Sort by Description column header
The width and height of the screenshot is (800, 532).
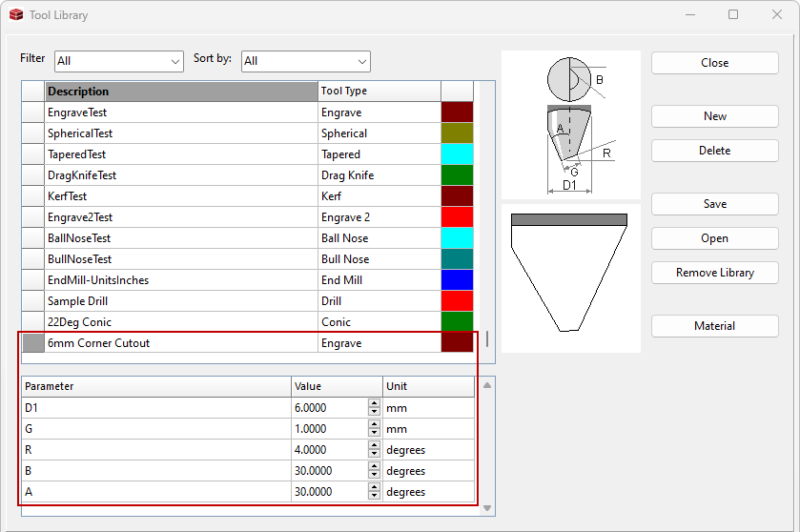(x=181, y=92)
